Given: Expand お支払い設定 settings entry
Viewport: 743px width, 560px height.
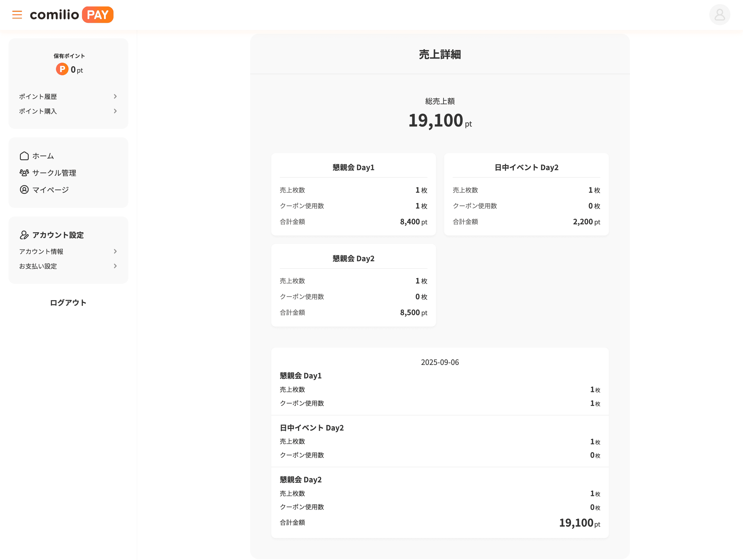Looking at the screenshot, I should pyautogui.click(x=115, y=266).
